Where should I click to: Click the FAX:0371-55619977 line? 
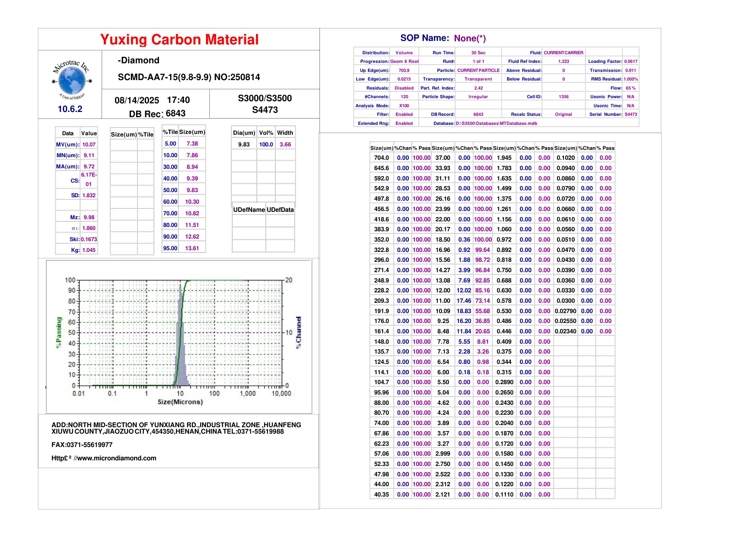pos(82,445)
